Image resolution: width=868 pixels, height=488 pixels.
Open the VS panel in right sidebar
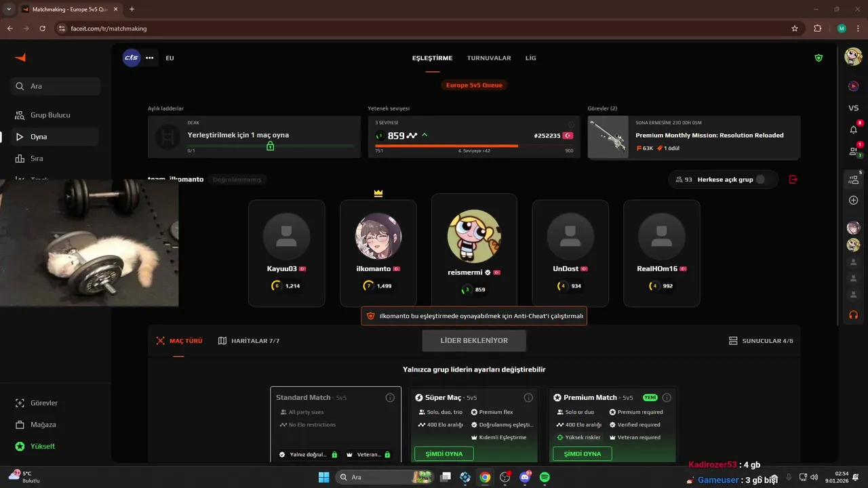(x=853, y=108)
